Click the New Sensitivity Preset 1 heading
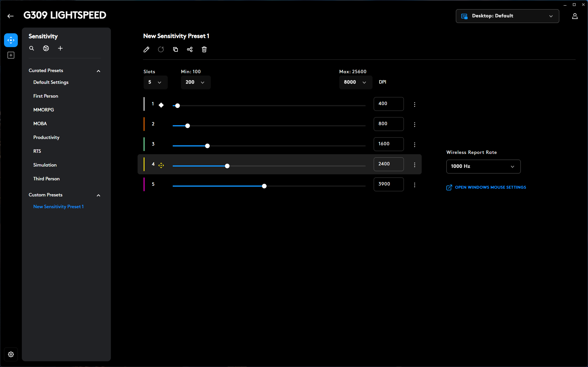 pos(176,36)
